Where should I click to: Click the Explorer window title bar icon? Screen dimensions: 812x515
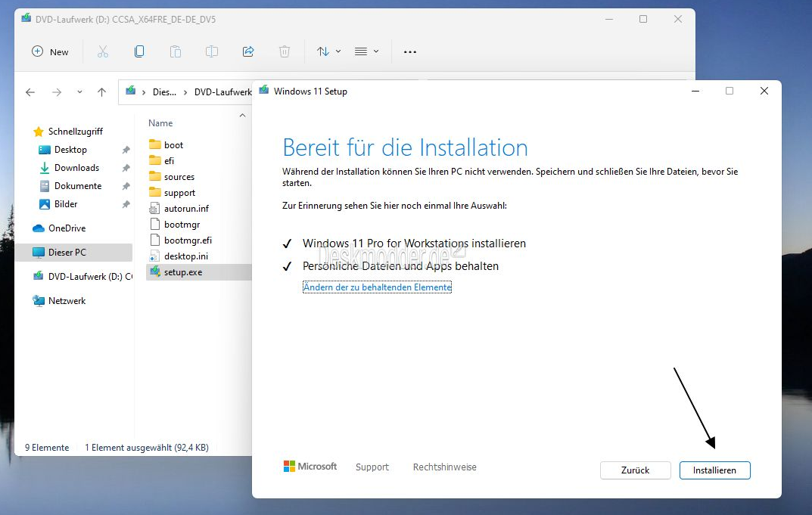26,19
